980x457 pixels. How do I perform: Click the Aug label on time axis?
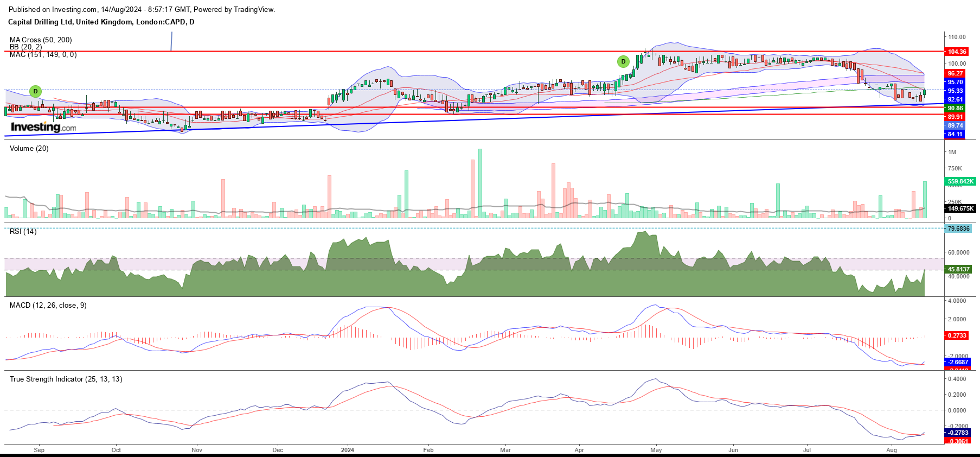[x=892, y=450]
